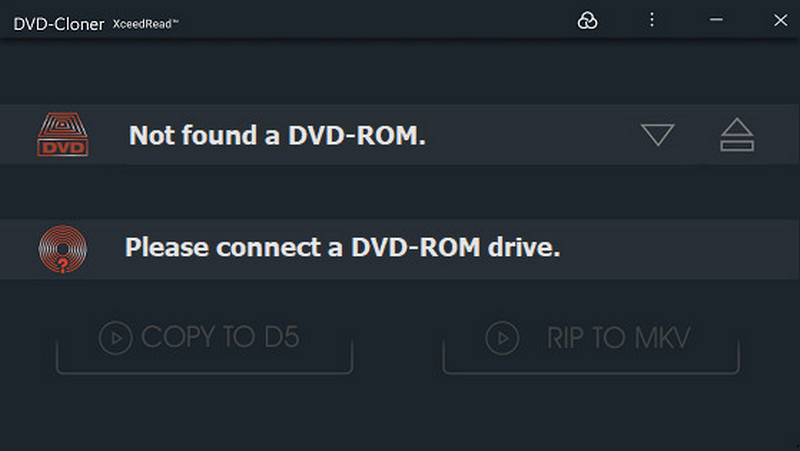Click empty area of target disc row
This screenshot has width=800, height=451.
point(680,248)
